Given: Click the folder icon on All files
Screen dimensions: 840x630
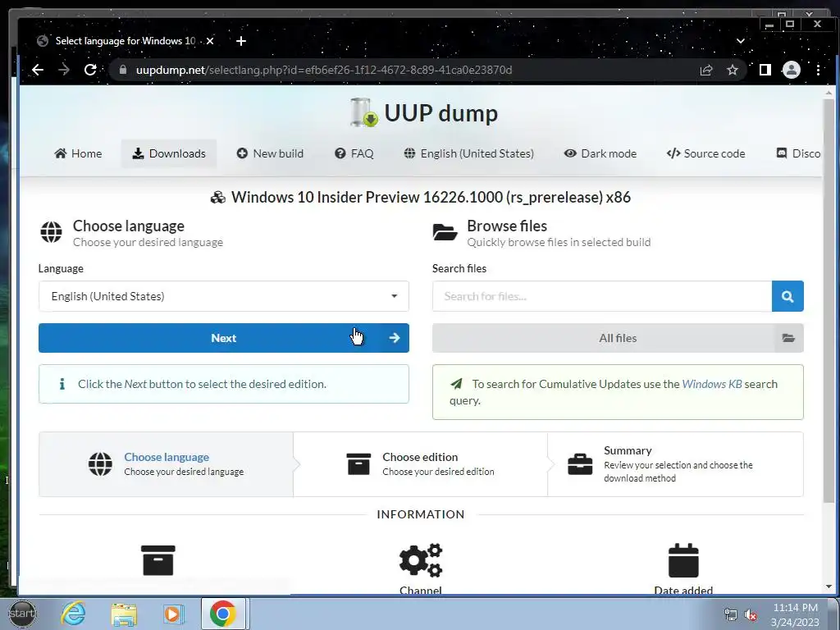Looking at the screenshot, I should click(x=788, y=338).
